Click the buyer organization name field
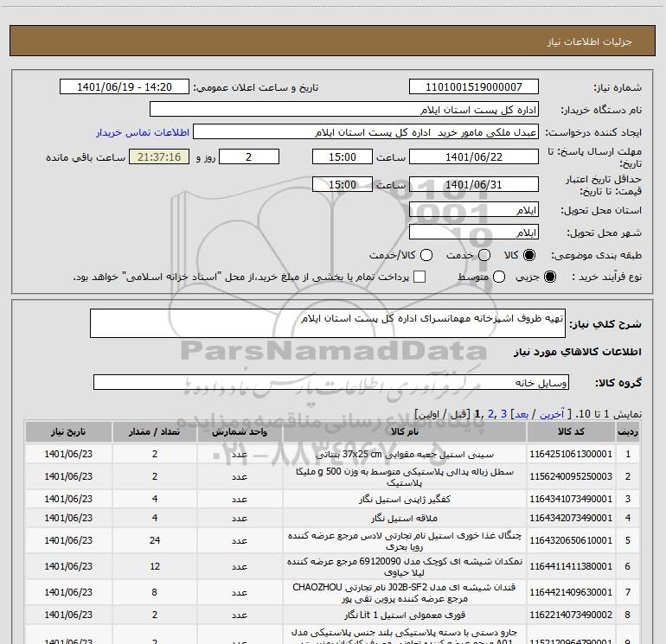The width and height of the screenshot is (666, 644). pyautogui.click(x=344, y=110)
